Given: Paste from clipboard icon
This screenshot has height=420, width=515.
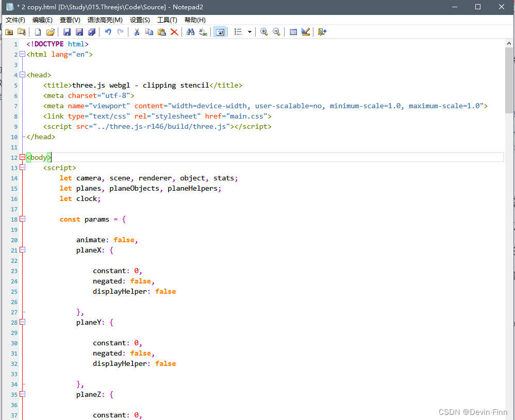Looking at the screenshot, I should coord(161,32).
